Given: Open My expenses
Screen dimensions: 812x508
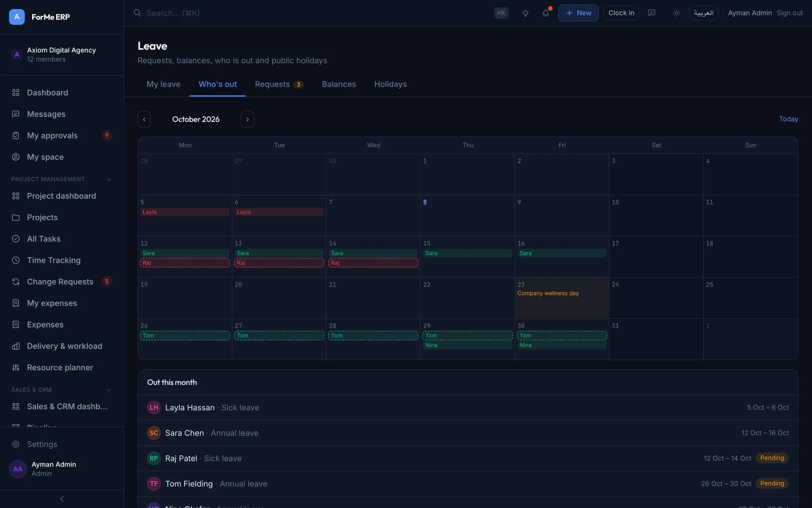Looking at the screenshot, I should pyautogui.click(x=62, y=303).
